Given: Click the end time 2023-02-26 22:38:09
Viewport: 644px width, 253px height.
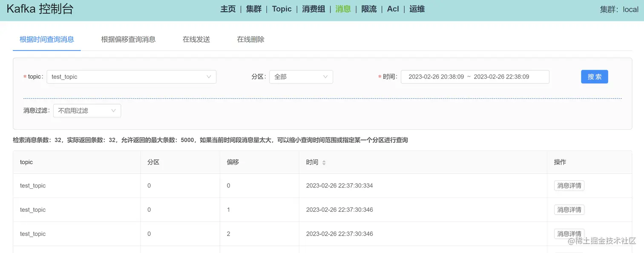Looking at the screenshot, I should (x=501, y=77).
